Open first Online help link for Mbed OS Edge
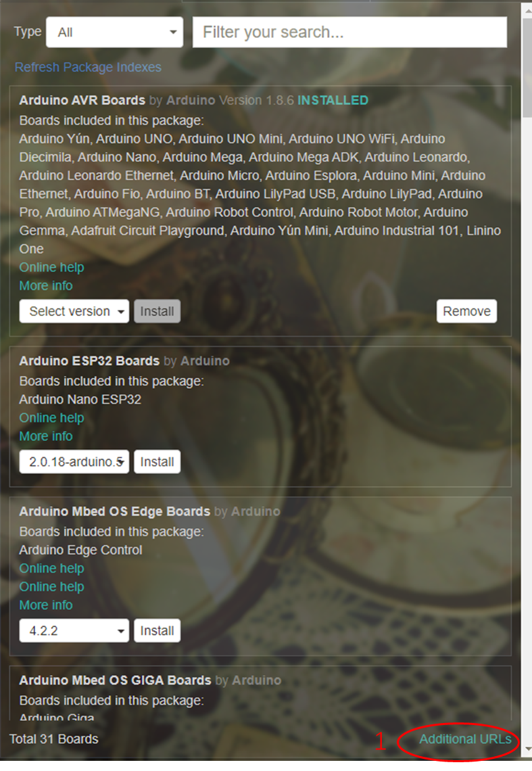Viewport: 532px width, 771px height. point(51,568)
